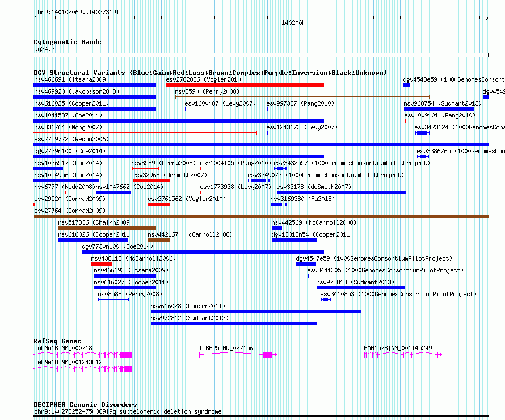Viewport: 505px width, 420px height.
Task: Click dgv7730n100 (Coe2014) label
Action: click(117, 246)
